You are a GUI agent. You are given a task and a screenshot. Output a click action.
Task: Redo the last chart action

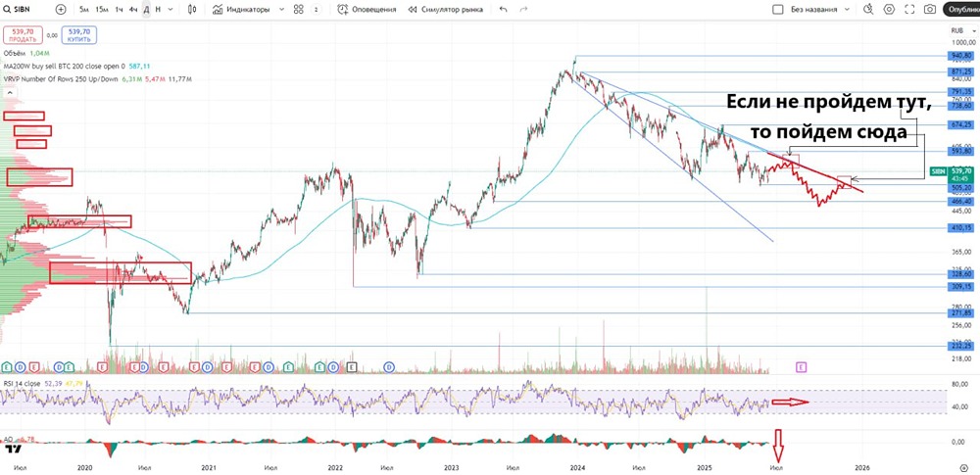pos(523,10)
